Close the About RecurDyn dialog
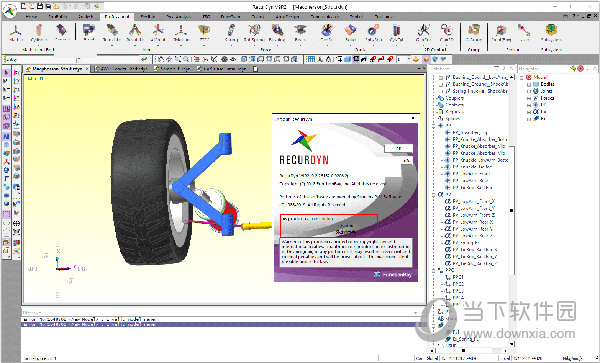The width and height of the screenshot is (600, 363). tap(413, 119)
